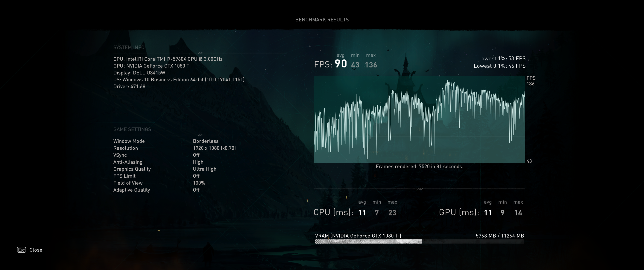Click the Graphics Quality Ultra High value

tap(204, 169)
